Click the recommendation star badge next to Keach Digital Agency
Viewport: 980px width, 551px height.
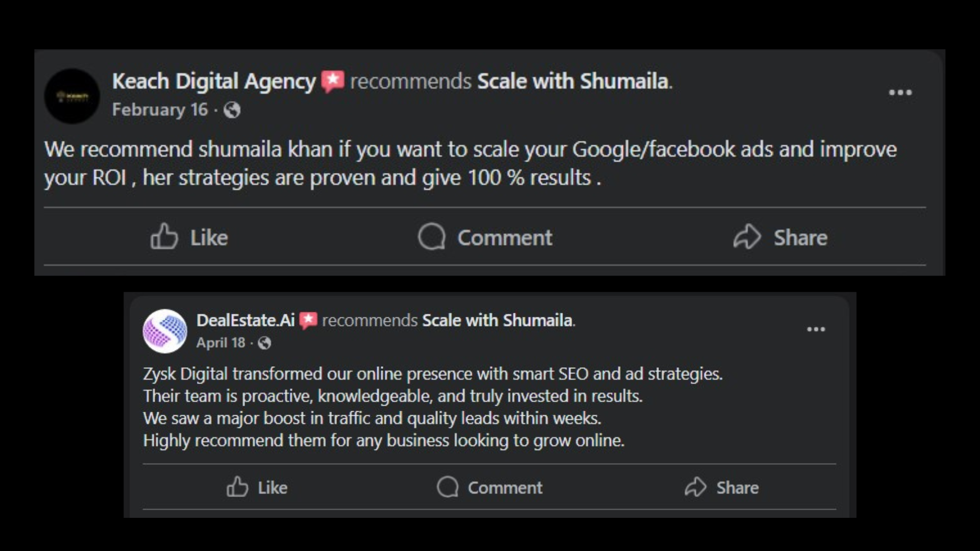[333, 81]
